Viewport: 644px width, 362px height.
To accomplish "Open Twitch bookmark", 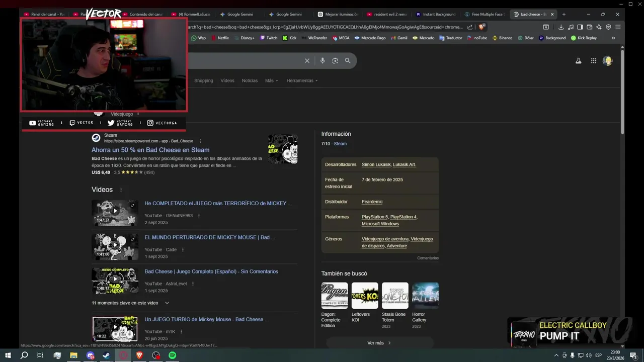I will (x=269, y=38).
